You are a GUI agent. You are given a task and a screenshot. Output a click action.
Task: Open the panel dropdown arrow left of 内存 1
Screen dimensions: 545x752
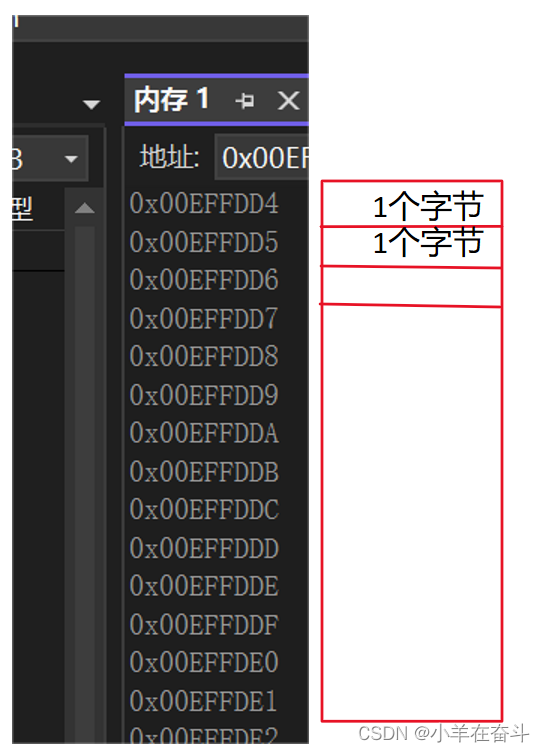click(x=91, y=104)
